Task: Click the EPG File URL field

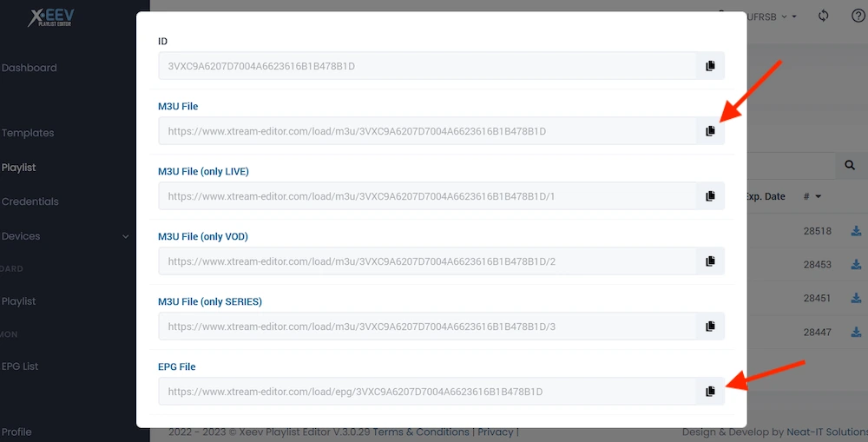Action: [x=427, y=392]
